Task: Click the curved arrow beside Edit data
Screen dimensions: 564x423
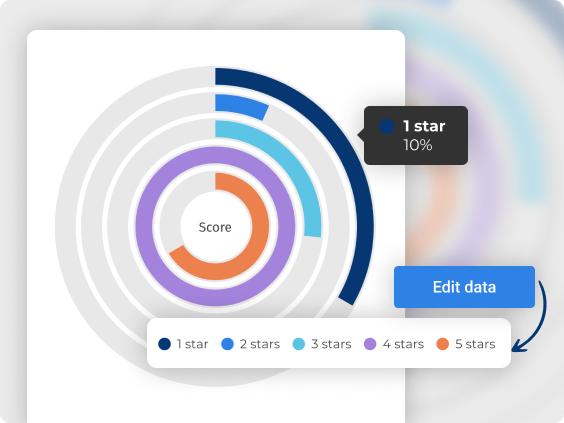Action: [529, 317]
